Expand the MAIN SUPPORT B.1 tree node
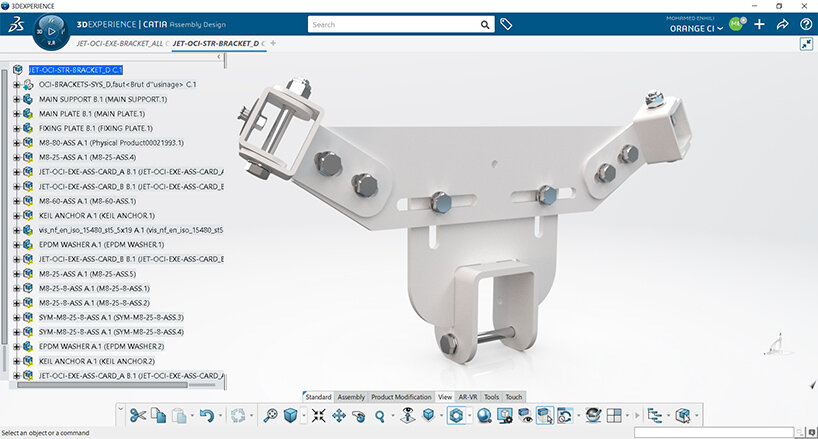This screenshot has width=818, height=439. (16, 100)
